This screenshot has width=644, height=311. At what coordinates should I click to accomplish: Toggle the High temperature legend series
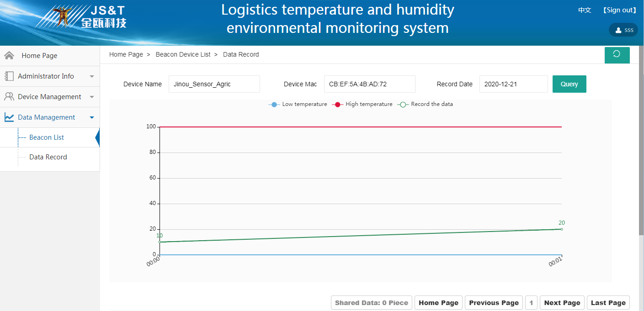(x=362, y=104)
